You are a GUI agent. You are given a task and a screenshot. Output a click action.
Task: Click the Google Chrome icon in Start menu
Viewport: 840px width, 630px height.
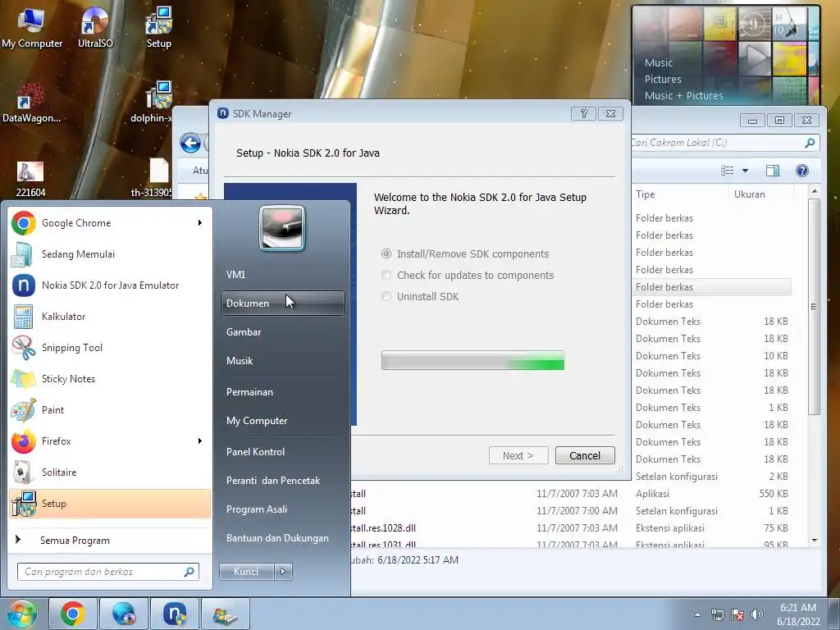(x=24, y=223)
